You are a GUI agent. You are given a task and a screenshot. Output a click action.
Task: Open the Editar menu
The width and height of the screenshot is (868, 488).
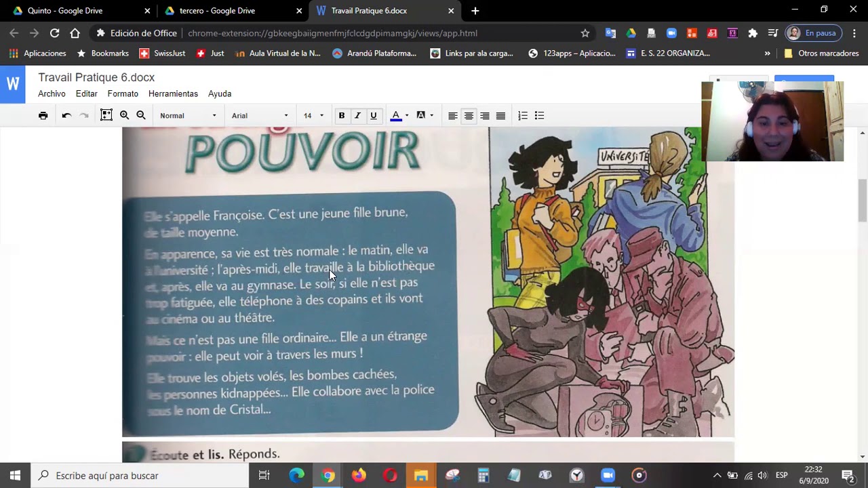coord(86,94)
